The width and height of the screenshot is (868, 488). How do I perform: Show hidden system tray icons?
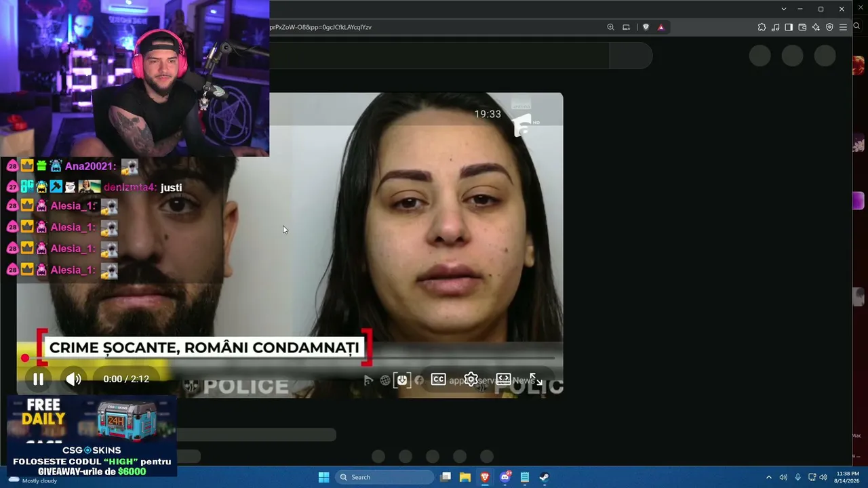point(768,477)
